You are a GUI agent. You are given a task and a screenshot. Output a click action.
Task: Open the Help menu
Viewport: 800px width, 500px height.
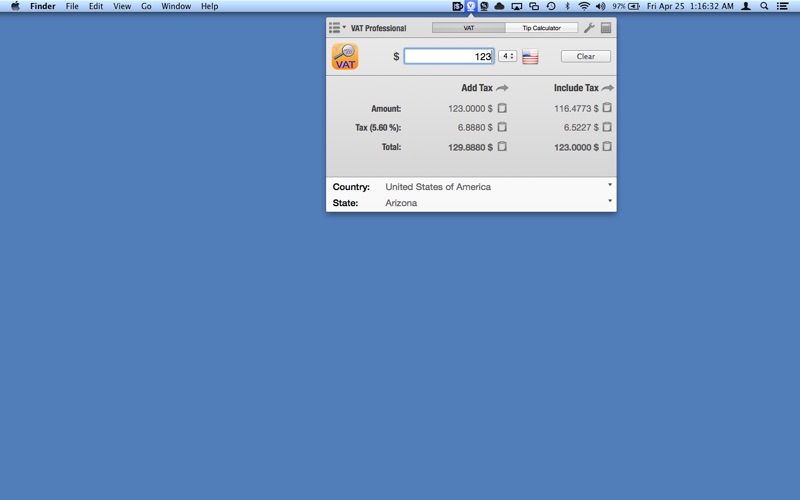click(x=209, y=6)
